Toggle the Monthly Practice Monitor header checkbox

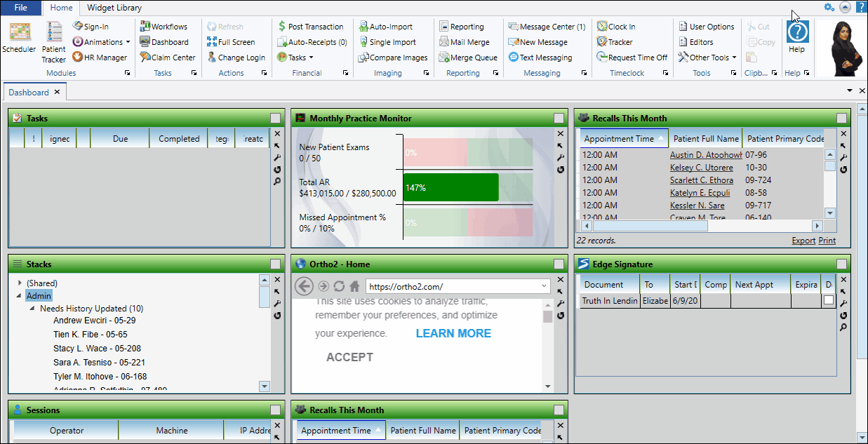[559, 119]
